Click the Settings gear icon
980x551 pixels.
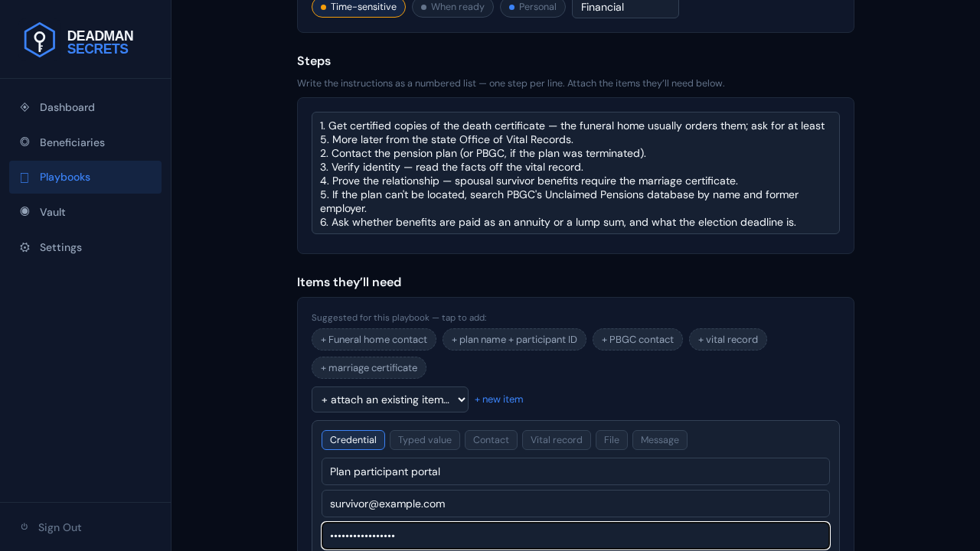pos(24,247)
